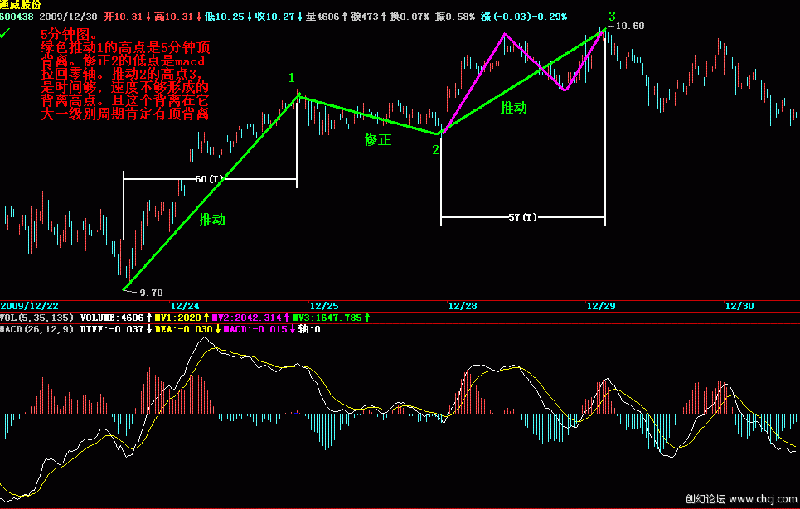
Task: Click the stock code 600438
Action: pos(17,17)
